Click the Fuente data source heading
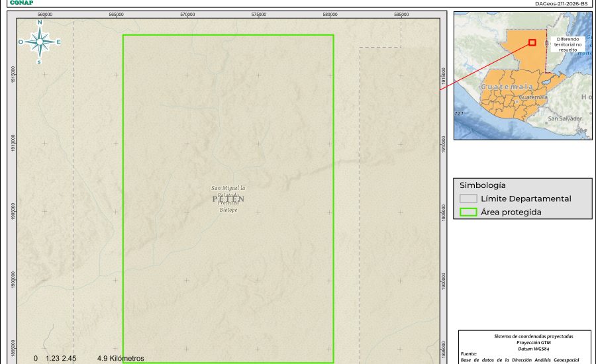 pos(469,354)
